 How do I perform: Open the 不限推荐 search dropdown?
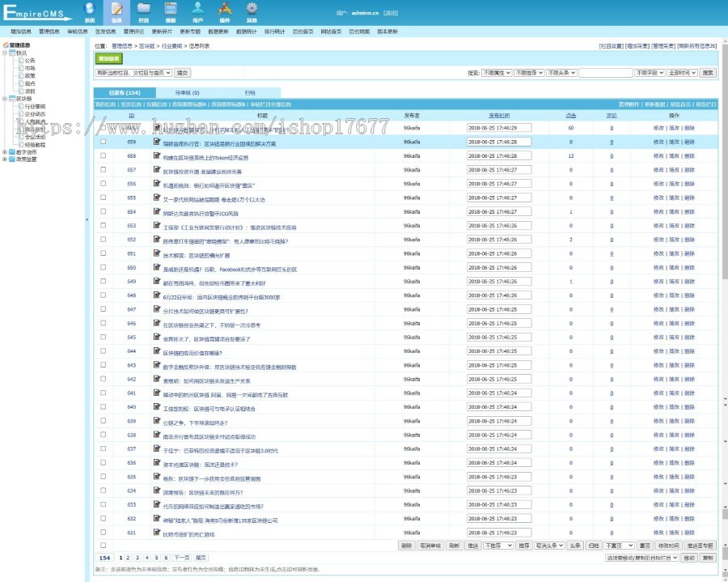529,73
